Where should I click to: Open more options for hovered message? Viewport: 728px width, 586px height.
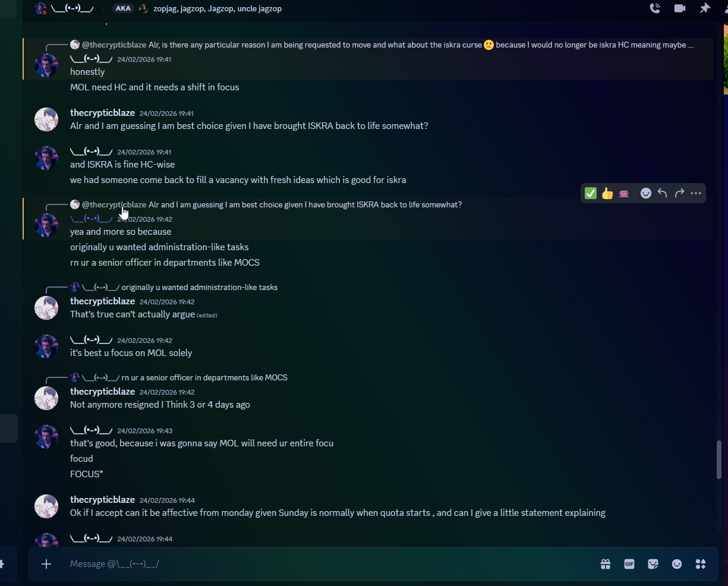(x=696, y=193)
